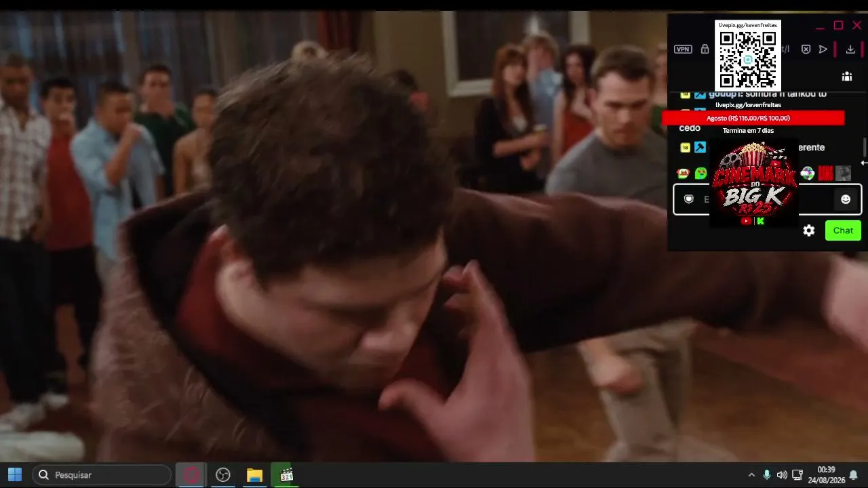Image resolution: width=868 pixels, height=488 pixels.
Task: Click the yellow 18 badge beside the hammer
Action: [685, 147]
